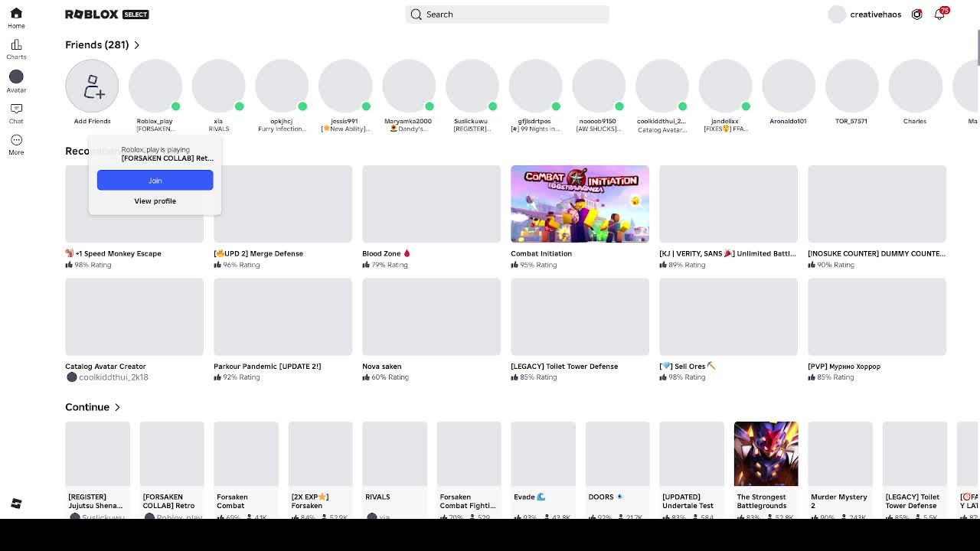The height and width of the screenshot is (551, 980).
Task: Open the Blood Zone game title
Action: click(386, 253)
